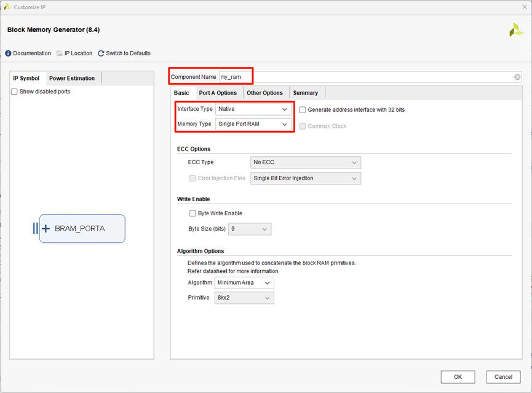The image size is (532, 393).
Task: Select the IP Symbol tab
Action: (26, 78)
